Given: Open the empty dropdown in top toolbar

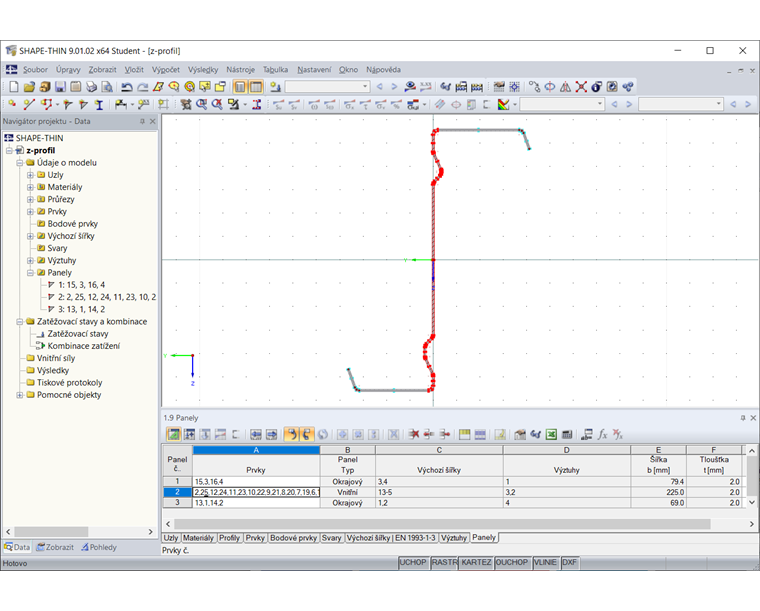Looking at the screenshot, I should pyautogui.click(x=328, y=87).
